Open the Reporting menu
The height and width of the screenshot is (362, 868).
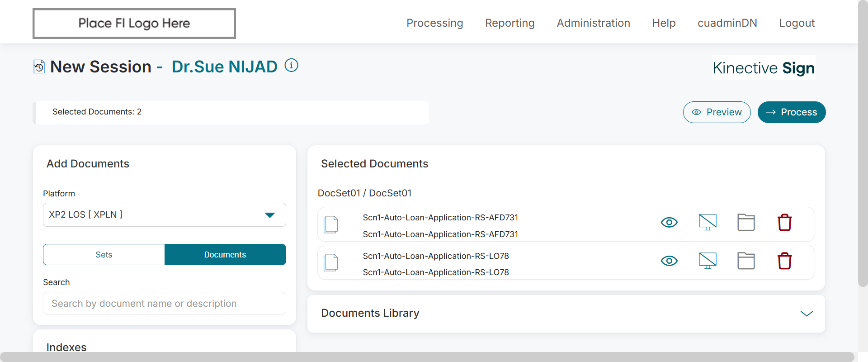point(509,23)
